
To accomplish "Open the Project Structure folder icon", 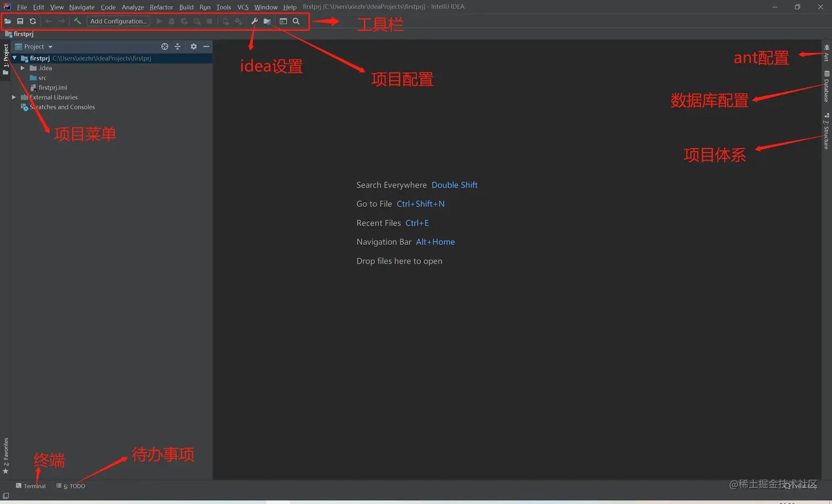I will click(267, 21).
